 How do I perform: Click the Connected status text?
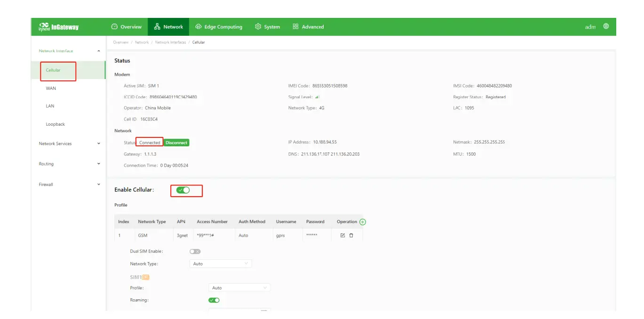150,143
